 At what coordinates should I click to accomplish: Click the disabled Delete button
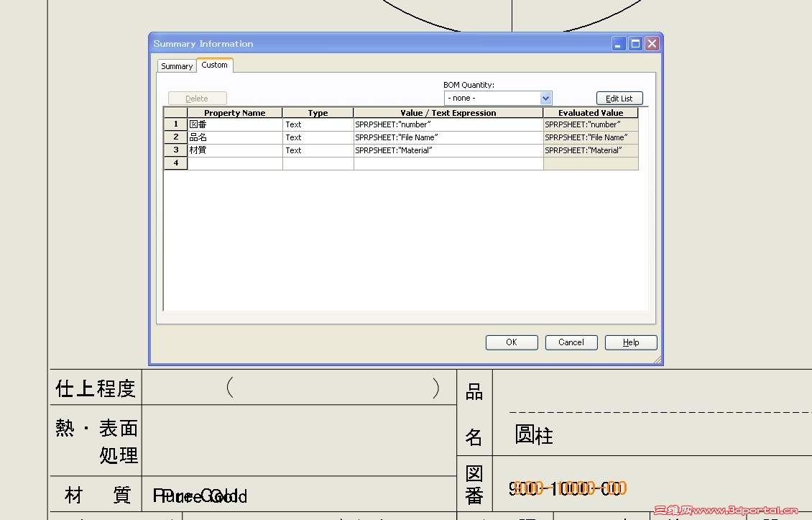pos(197,98)
